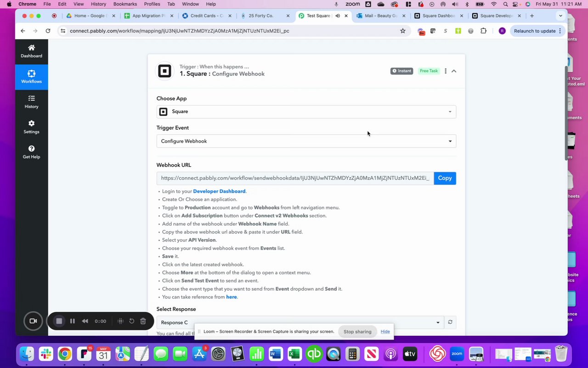The image size is (588, 368).
Task: Open Slack from the Dock
Action: click(46, 353)
